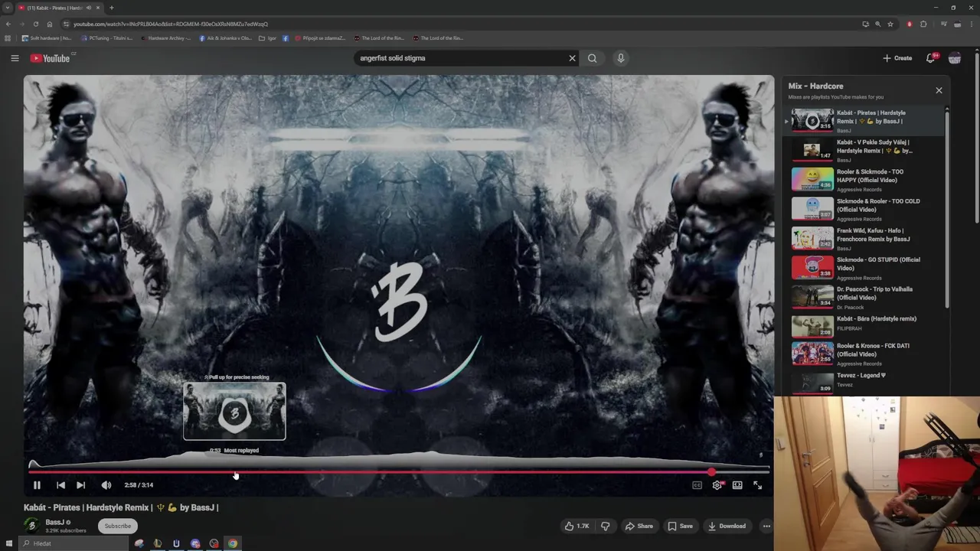
Task: Open the browser home page
Action: (50, 24)
